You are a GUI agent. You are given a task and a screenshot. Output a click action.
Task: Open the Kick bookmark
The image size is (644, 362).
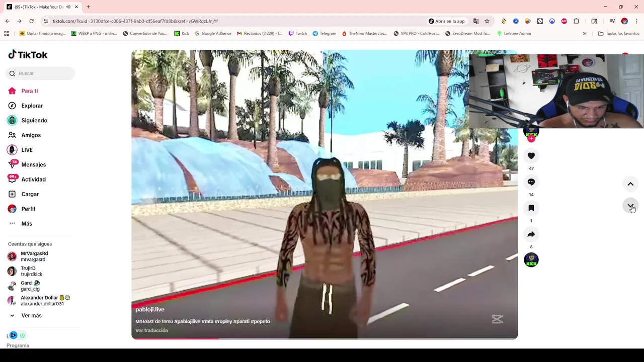click(x=182, y=34)
